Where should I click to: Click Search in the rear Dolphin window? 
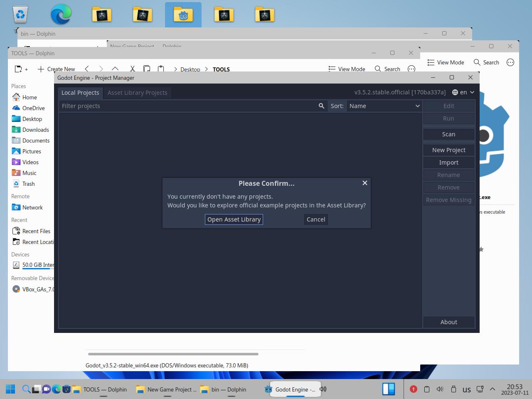pos(486,62)
